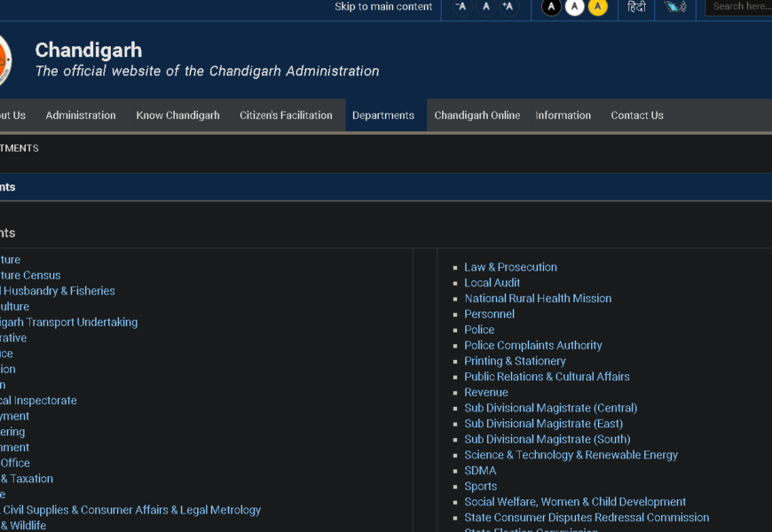
Task: Open Civil Supplies & Consumer Affairs link
Action: point(130,511)
